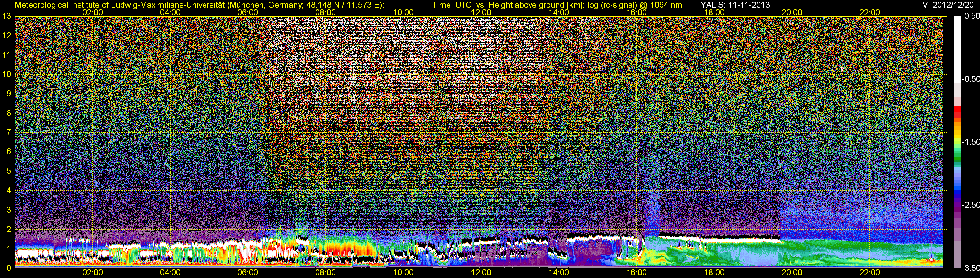
Task: Click the '1.' height axis label
Action: tap(9, 249)
